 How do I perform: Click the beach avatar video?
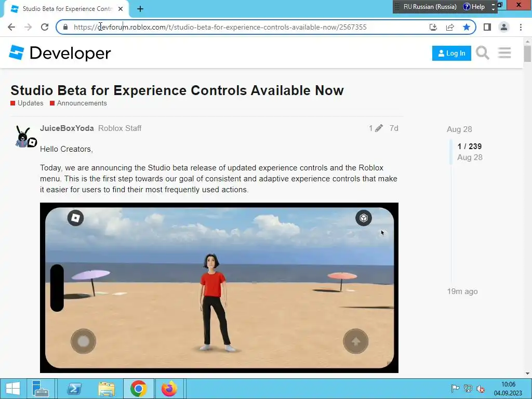[x=219, y=288]
